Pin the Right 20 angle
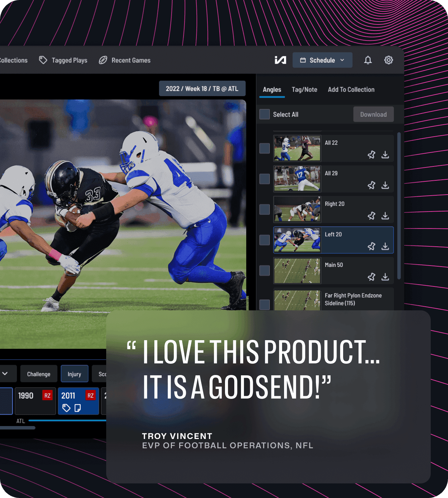448x498 pixels. point(371,216)
